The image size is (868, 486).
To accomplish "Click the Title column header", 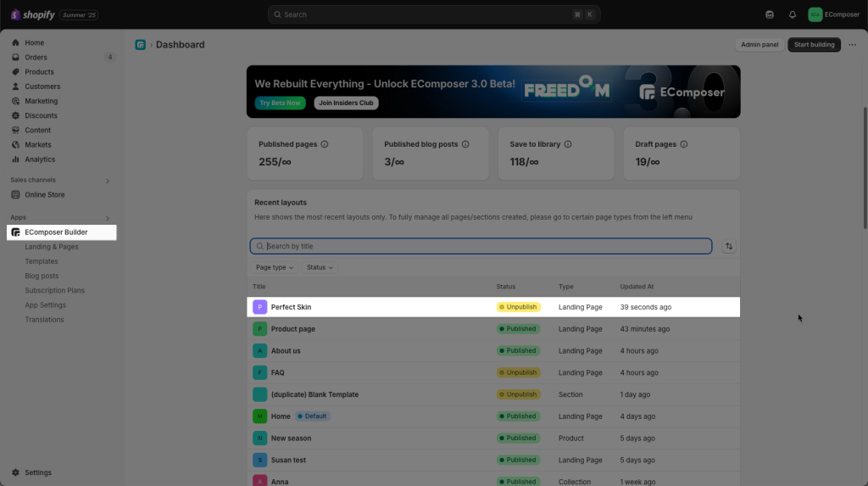I will 259,287.
